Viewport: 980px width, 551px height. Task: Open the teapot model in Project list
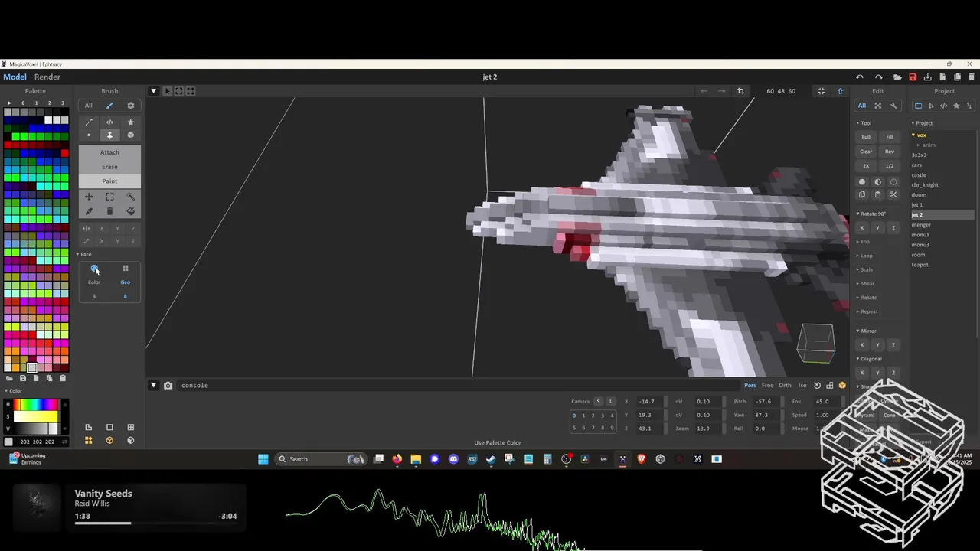pos(920,265)
